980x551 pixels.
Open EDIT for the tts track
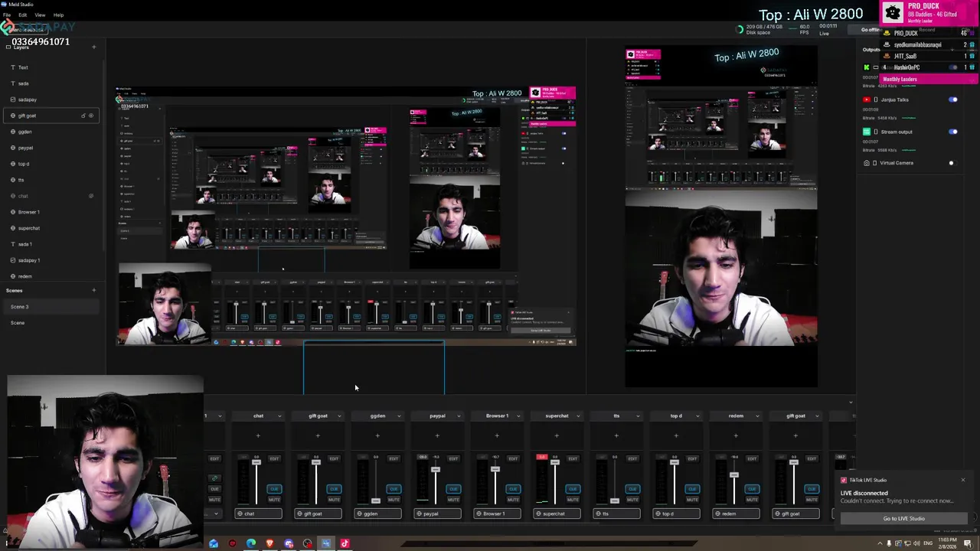pyautogui.click(x=632, y=458)
